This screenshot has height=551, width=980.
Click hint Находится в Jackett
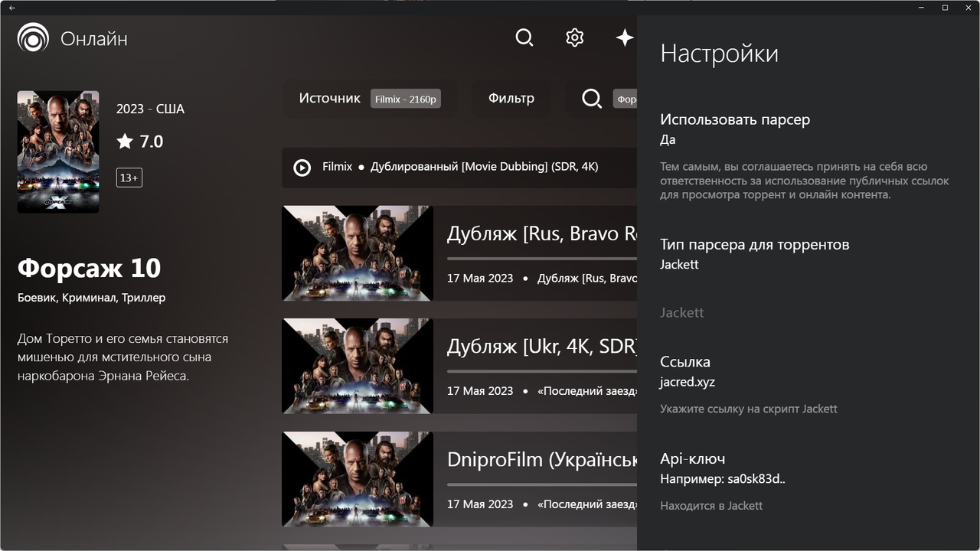[x=711, y=505]
